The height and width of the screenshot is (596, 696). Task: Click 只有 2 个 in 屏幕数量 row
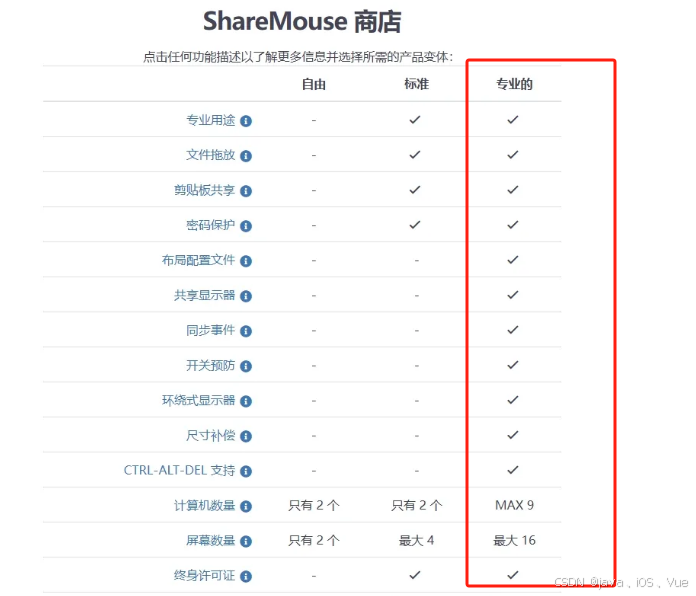pyautogui.click(x=314, y=540)
